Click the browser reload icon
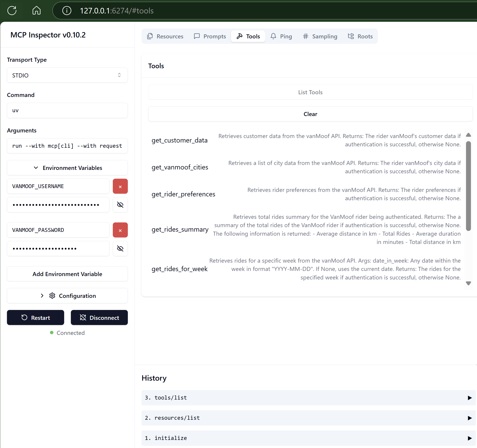Screen dimensions: 477x448 pos(12,11)
